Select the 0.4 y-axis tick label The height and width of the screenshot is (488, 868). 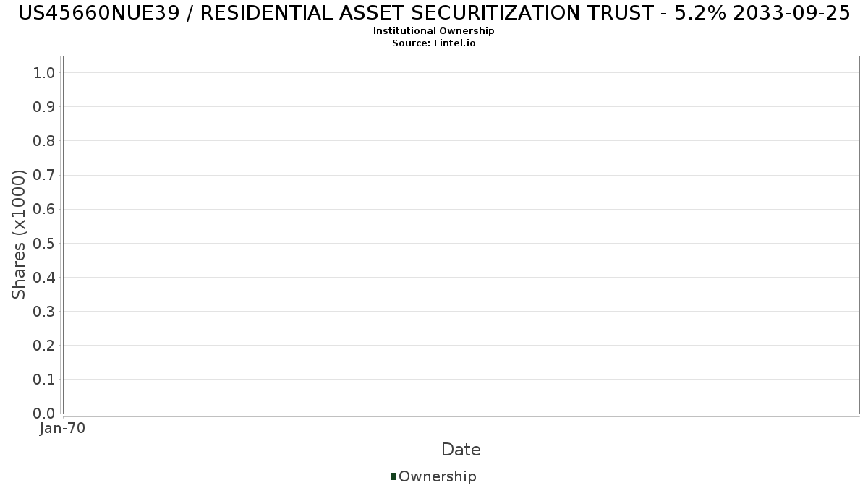tap(44, 277)
